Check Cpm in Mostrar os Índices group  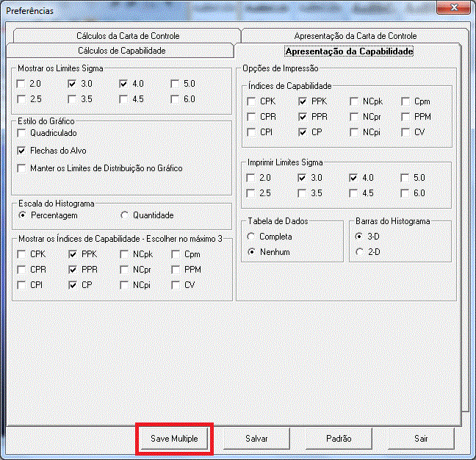[x=176, y=254]
